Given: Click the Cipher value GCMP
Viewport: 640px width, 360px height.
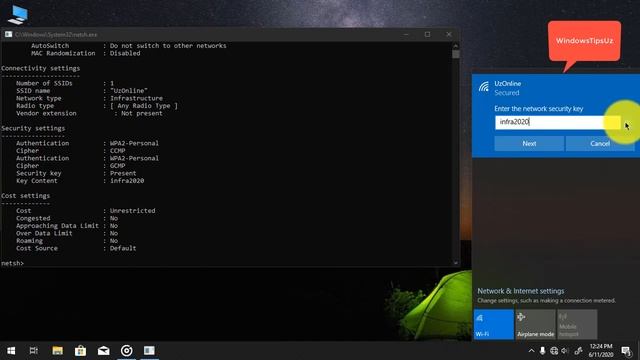Looking at the screenshot, I should [117, 166].
